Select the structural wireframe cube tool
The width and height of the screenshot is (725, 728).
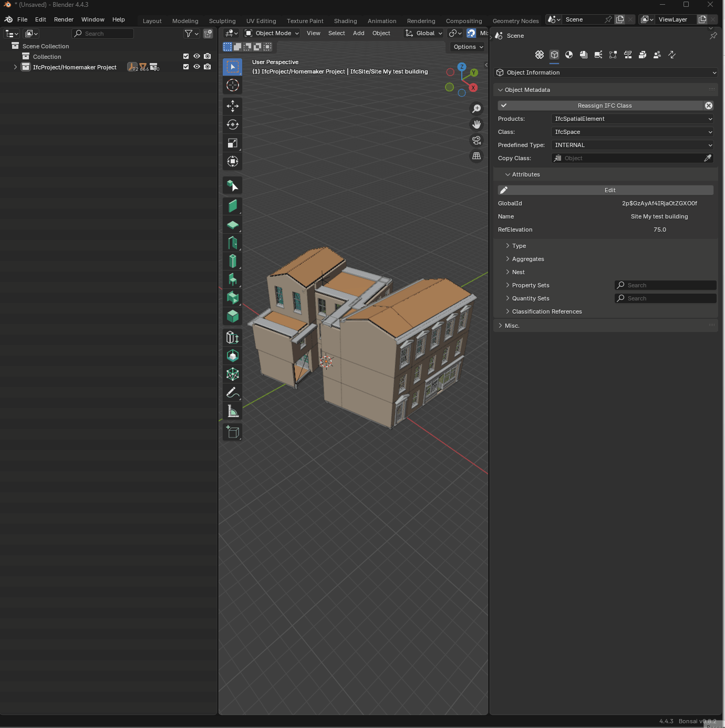pos(233,374)
